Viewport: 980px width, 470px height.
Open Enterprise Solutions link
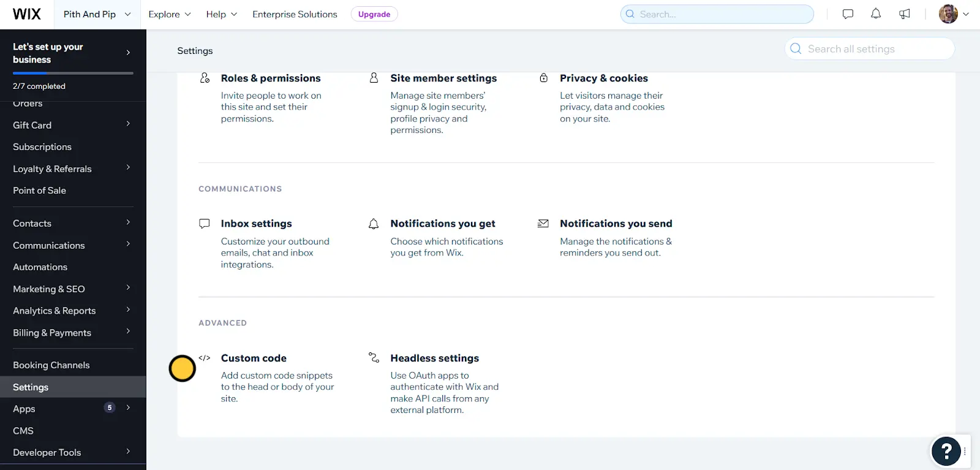click(295, 14)
